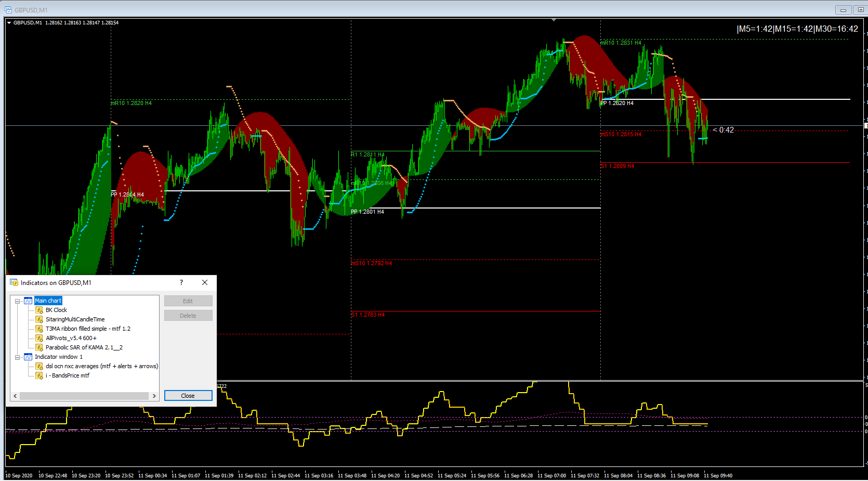Click the Edit button
Viewport: 868px width, 481px height.
pos(188,301)
